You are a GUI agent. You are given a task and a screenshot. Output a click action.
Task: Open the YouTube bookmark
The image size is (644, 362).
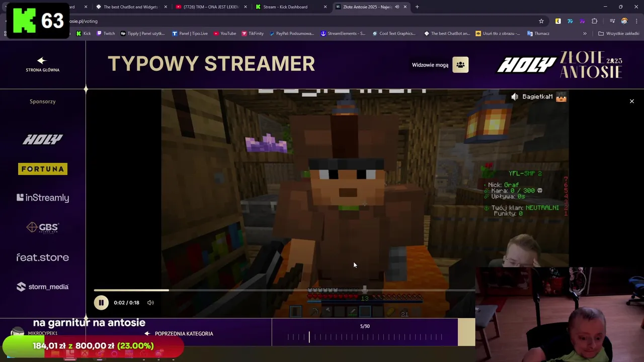pos(224,34)
